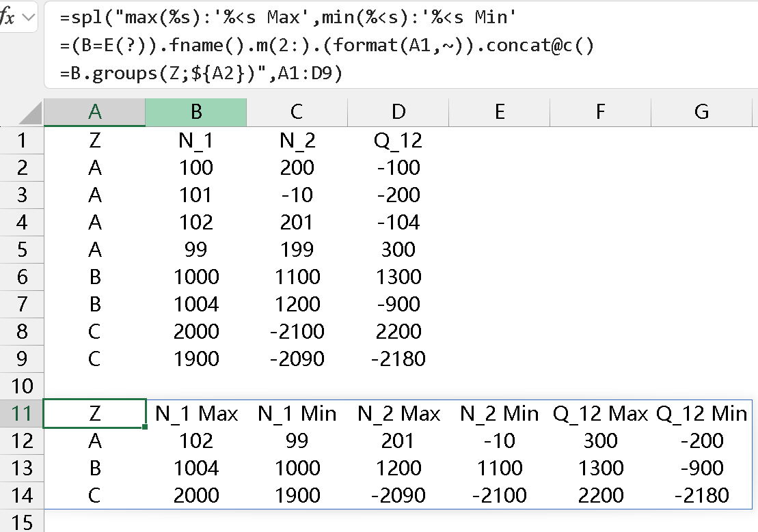
Task: Select column B header
Action: [195, 113]
